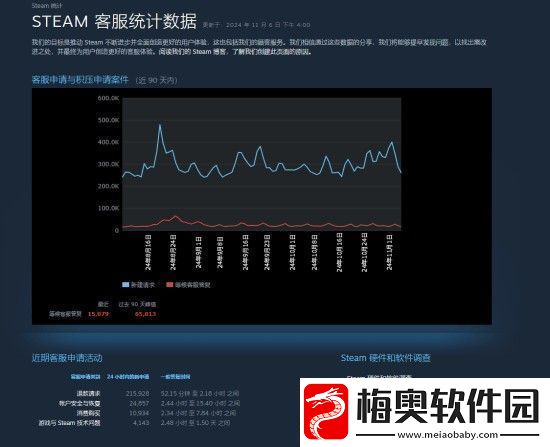The height and width of the screenshot is (447, 550).
Task: Select the '一般答复时间' column header
Action: [175, 376]
